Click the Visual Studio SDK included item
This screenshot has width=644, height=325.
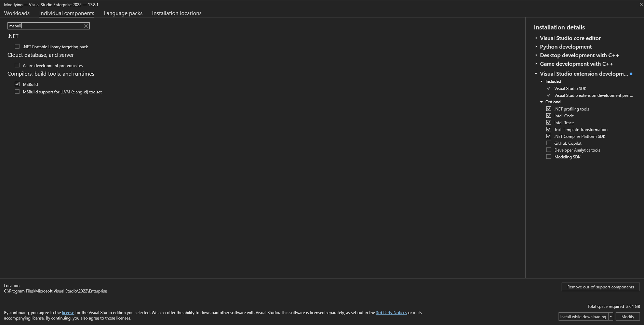coord(570,88)
